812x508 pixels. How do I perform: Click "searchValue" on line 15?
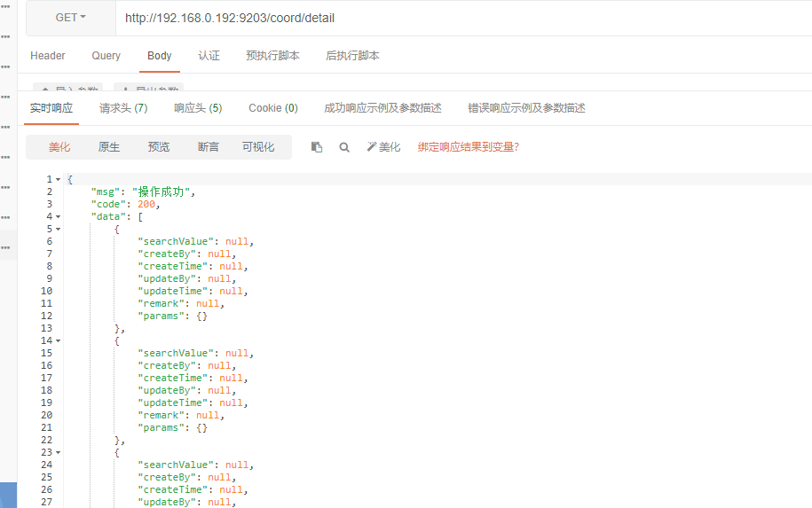point(176,354)
